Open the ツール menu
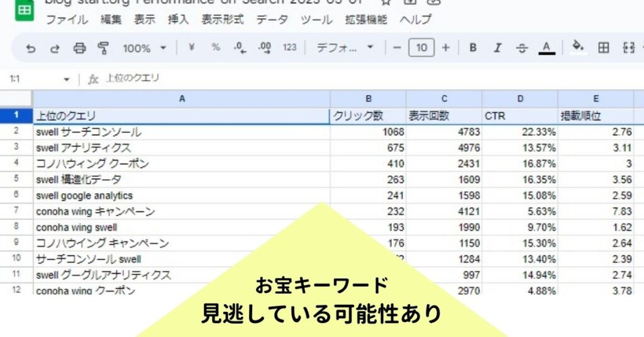Viewport: 644px width, 337px height. pos(316,19)
